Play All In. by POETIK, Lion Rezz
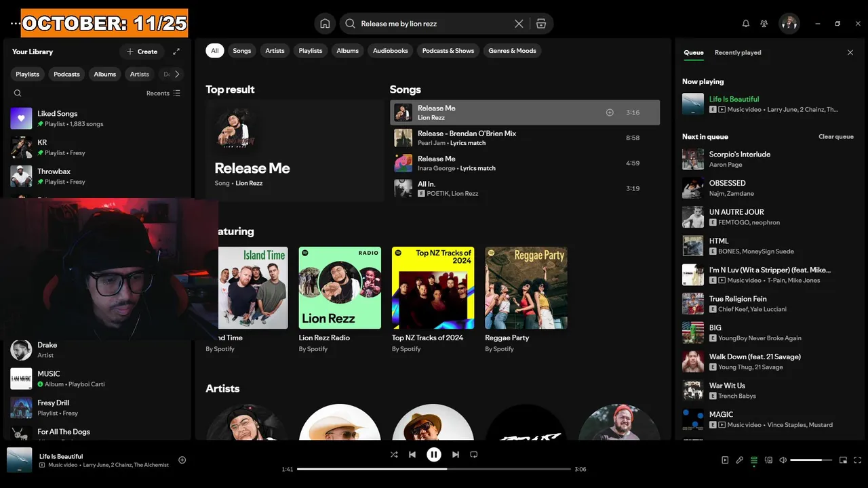Screen dimensions: 868x488 (x=525, y=188)
